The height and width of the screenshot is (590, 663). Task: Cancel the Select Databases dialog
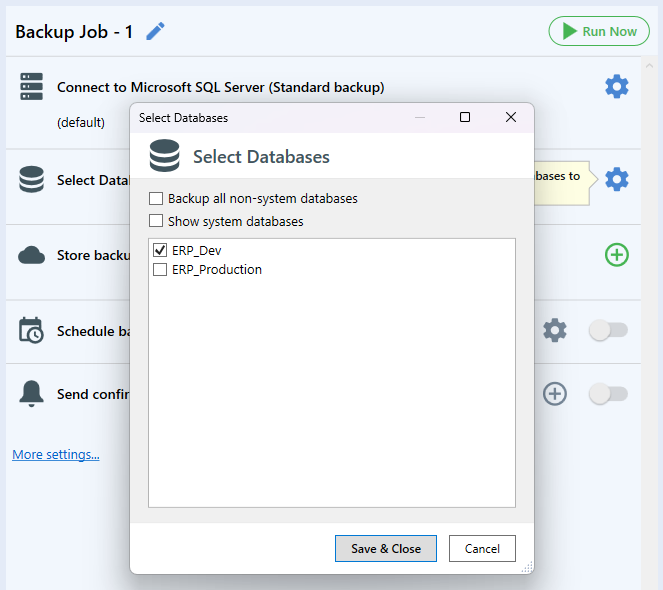pos(482,549)
